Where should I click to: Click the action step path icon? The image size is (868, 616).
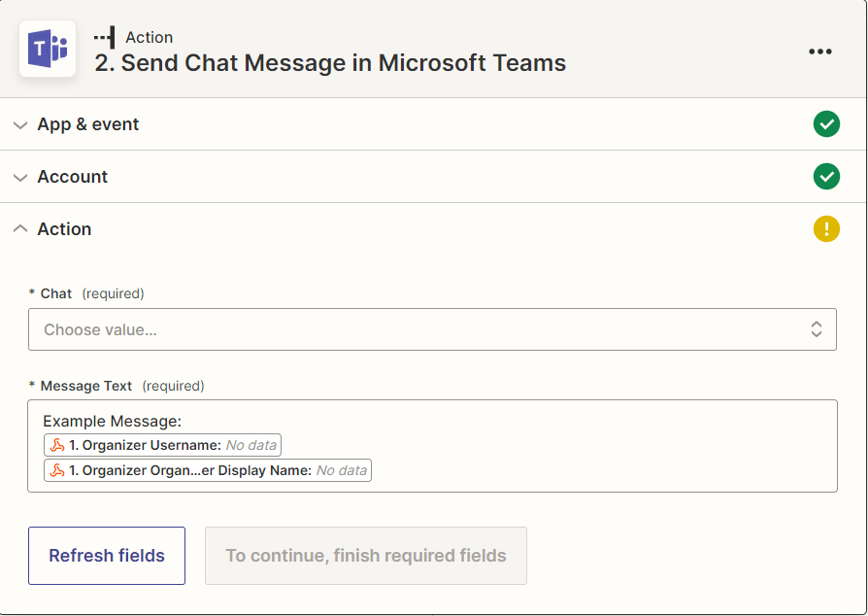105,37
